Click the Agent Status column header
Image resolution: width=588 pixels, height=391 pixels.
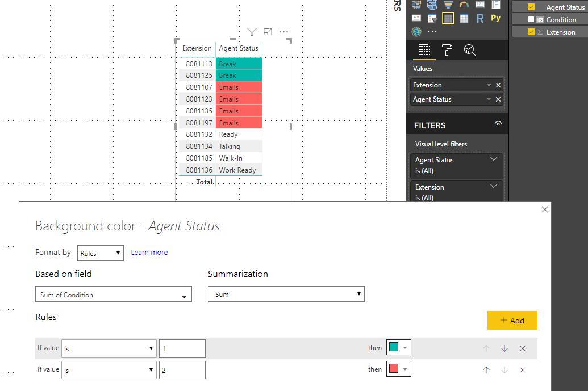tap(239, 48)
